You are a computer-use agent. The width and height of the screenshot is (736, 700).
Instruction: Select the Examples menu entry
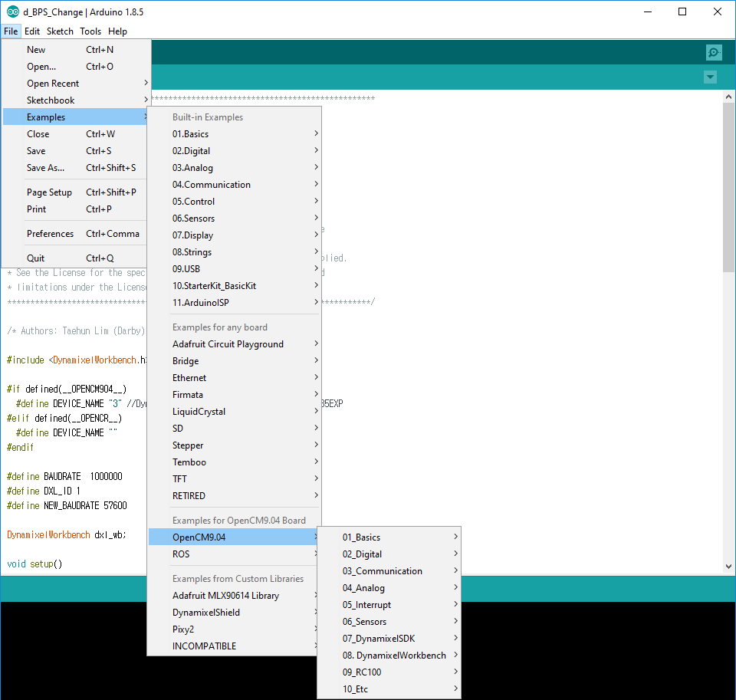point(76,117)
